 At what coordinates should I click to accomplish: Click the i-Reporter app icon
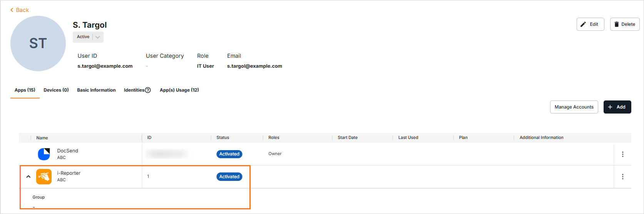(x=44, y=177)
